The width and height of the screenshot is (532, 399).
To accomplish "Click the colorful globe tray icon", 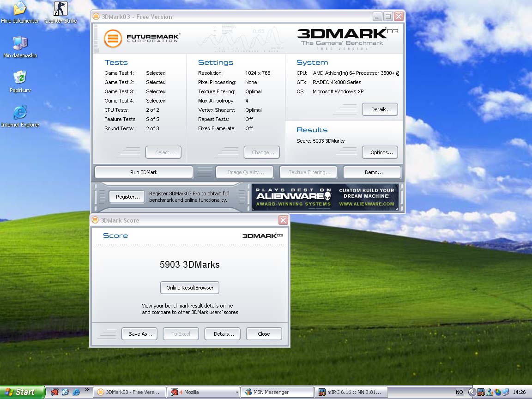I will pos(498,392).
